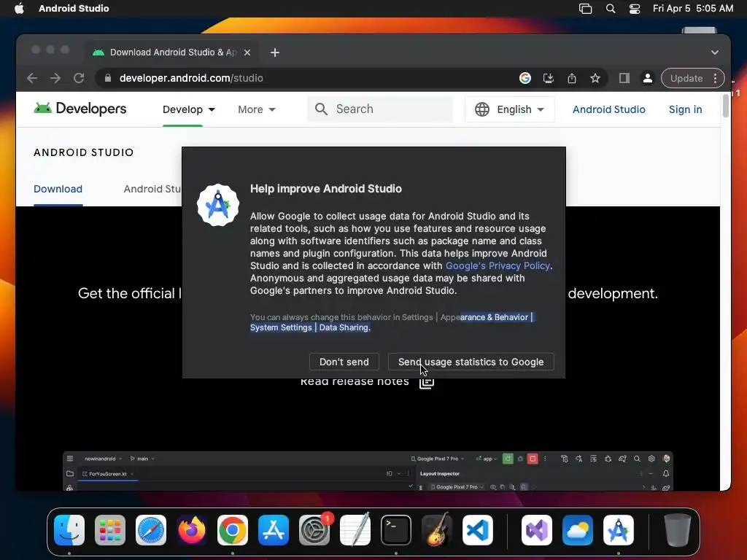Close the Download Android Studio tab
The image size is (747, 560).
click(247, 52)
